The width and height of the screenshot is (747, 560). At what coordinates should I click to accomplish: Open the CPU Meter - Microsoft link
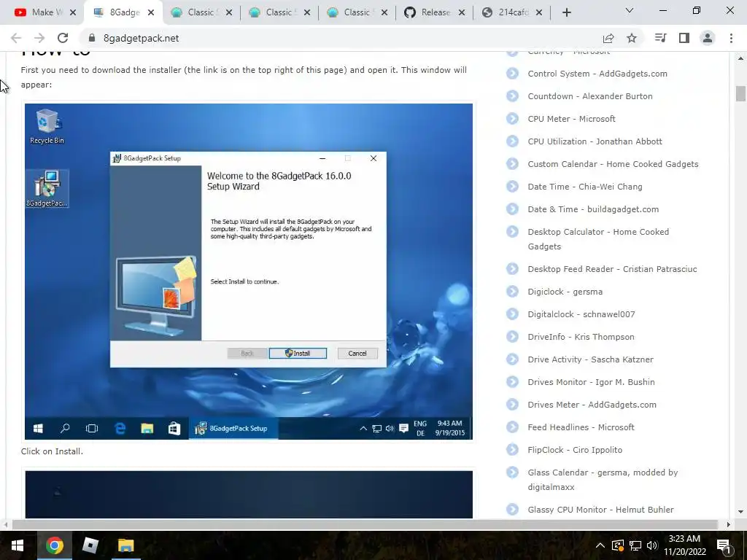(571, 119)
